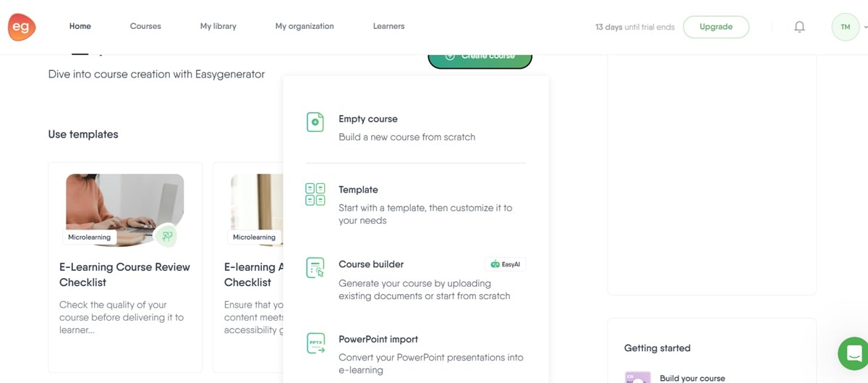Switch to the Learners tab

point(388,27)
